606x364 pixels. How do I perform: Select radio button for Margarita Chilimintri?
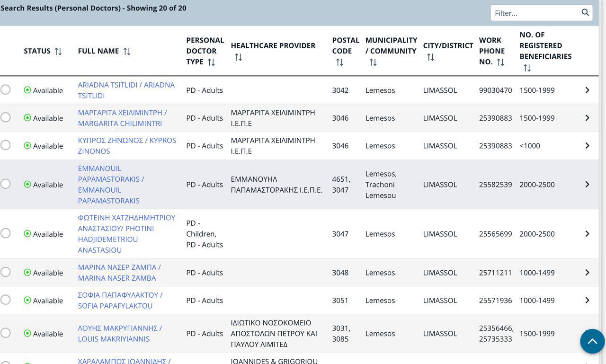tap(6, 117)
